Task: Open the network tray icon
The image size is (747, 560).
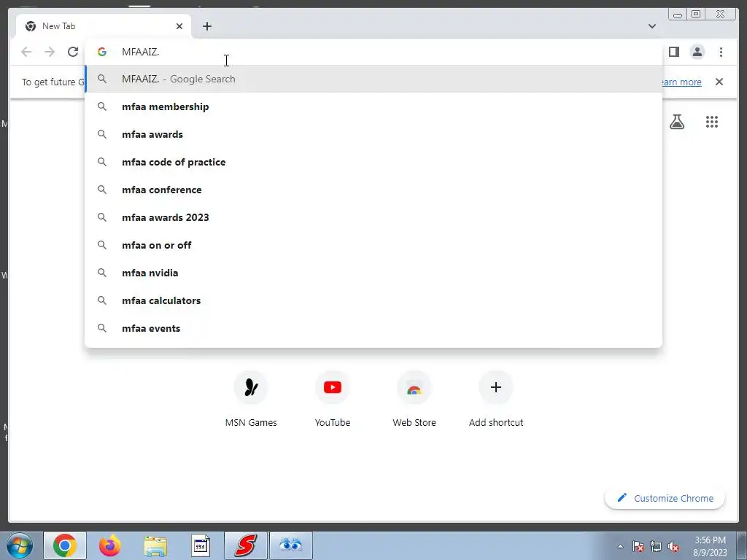Action: [x=656, y=547]
